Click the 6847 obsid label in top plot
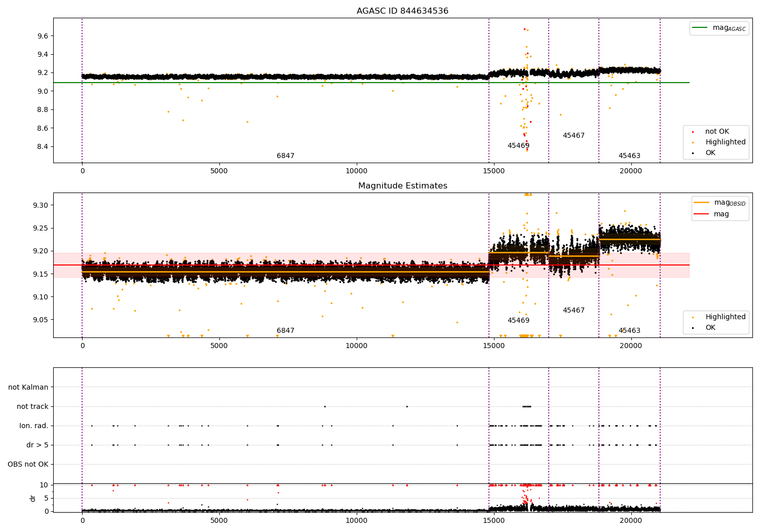760x532 pixels. click(x=285, y=156)
